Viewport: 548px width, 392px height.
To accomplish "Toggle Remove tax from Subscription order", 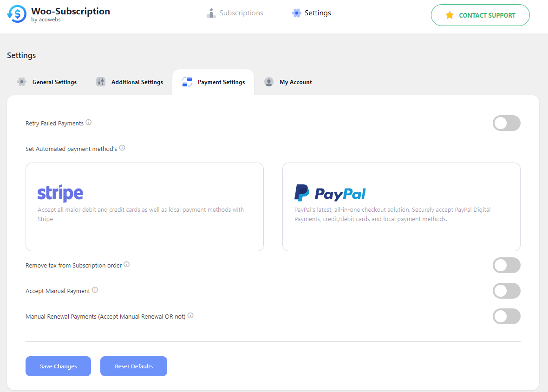I will 506,265.
